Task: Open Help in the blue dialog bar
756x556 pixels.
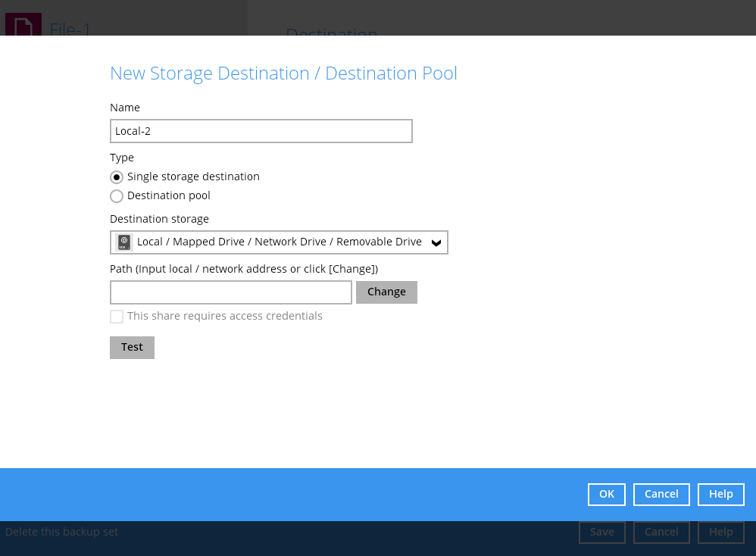Action: (x=720, y=495)
